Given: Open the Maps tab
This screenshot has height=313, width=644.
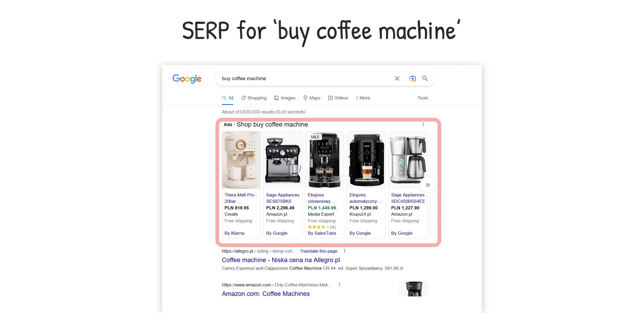Looking at the screenshot, I should [x=312, y=98].
